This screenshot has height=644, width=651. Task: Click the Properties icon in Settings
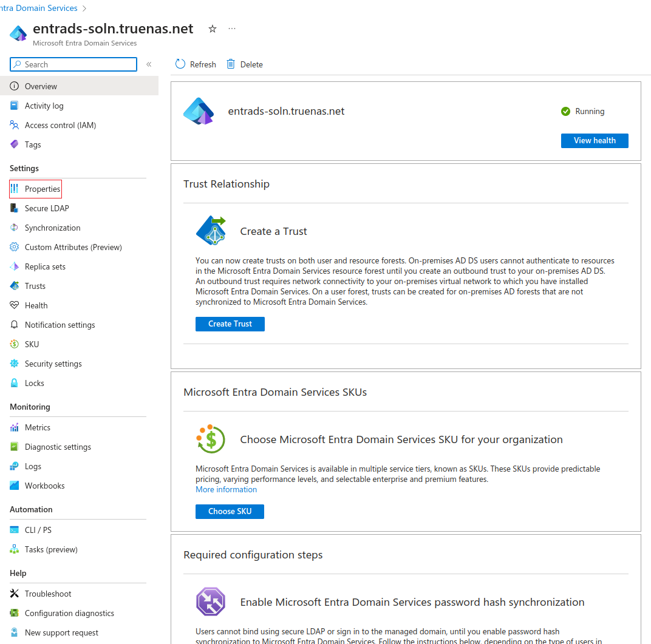(x=15, y=189)
